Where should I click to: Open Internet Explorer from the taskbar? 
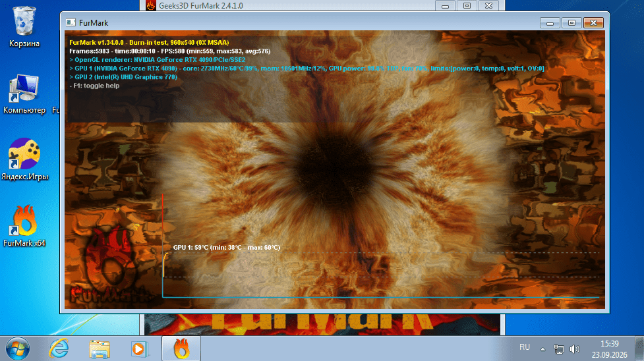point(59,348)
